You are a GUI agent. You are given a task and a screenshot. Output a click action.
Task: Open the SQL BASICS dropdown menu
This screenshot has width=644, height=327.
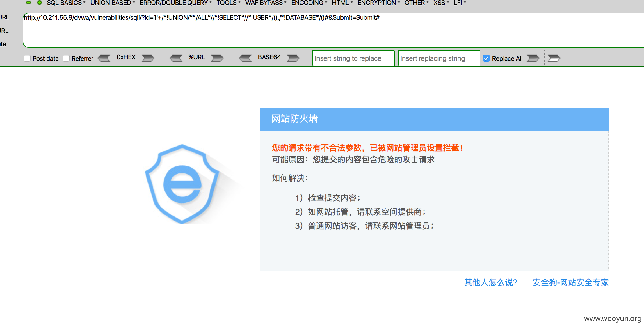(x=66, y=3)
